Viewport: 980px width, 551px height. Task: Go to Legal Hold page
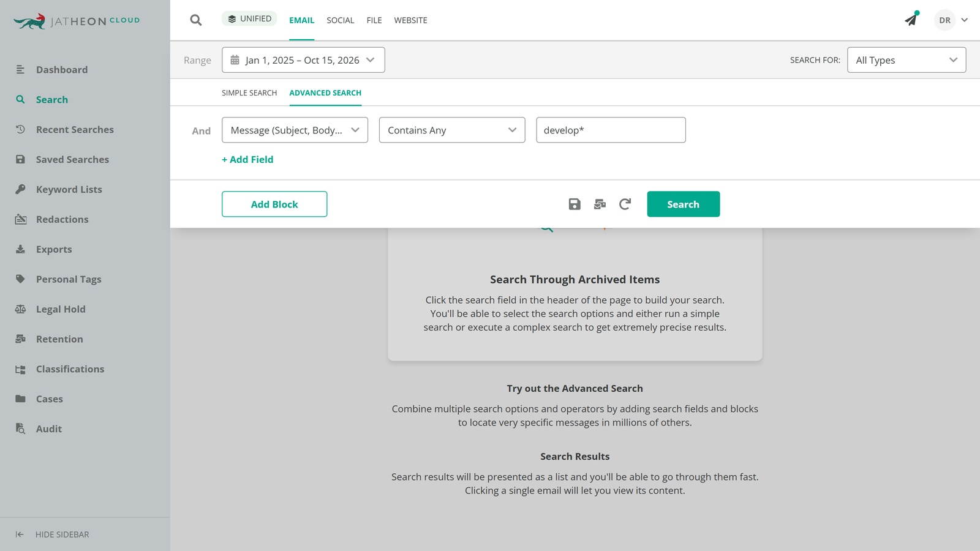click(x=61, y=309)
